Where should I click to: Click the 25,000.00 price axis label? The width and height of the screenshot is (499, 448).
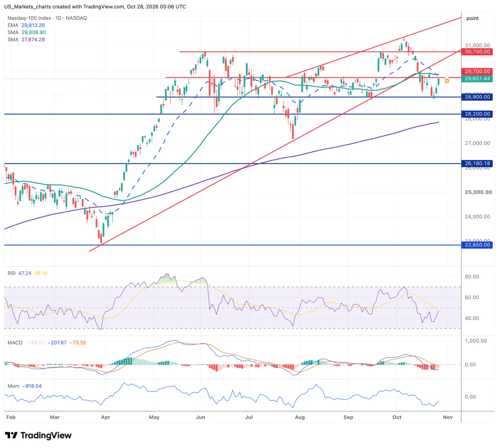(x=478, y=192)
